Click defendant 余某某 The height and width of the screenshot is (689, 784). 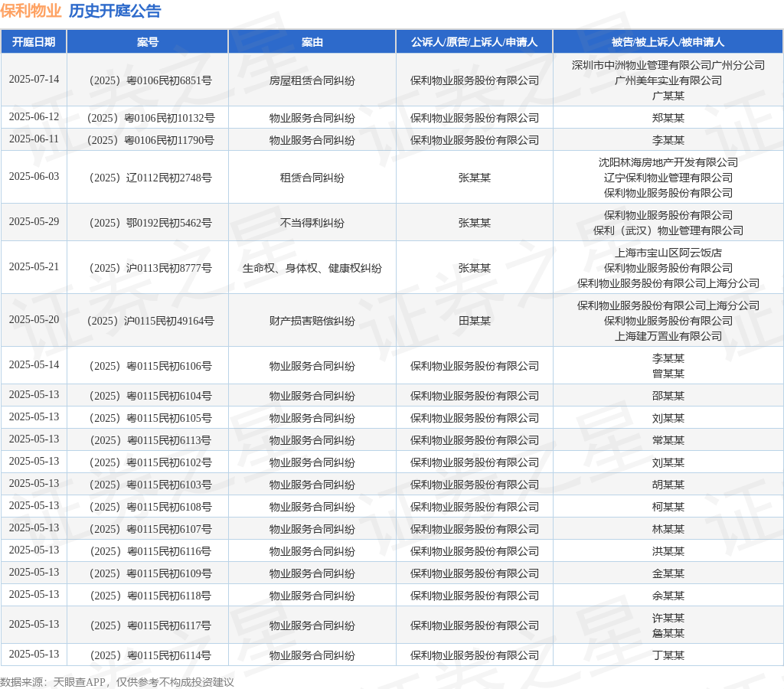pos(668,596)
